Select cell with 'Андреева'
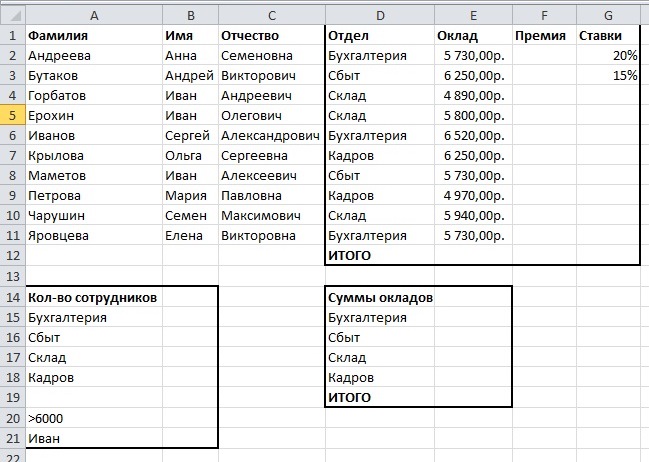This screenshot has width=649, height=462. coord(94,55)
